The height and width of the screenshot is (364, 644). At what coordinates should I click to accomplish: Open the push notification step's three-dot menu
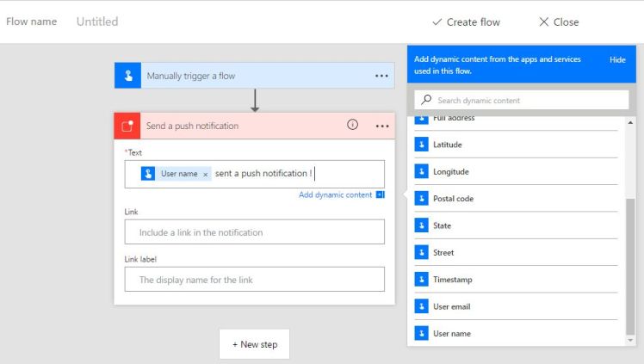coord(381,126)
